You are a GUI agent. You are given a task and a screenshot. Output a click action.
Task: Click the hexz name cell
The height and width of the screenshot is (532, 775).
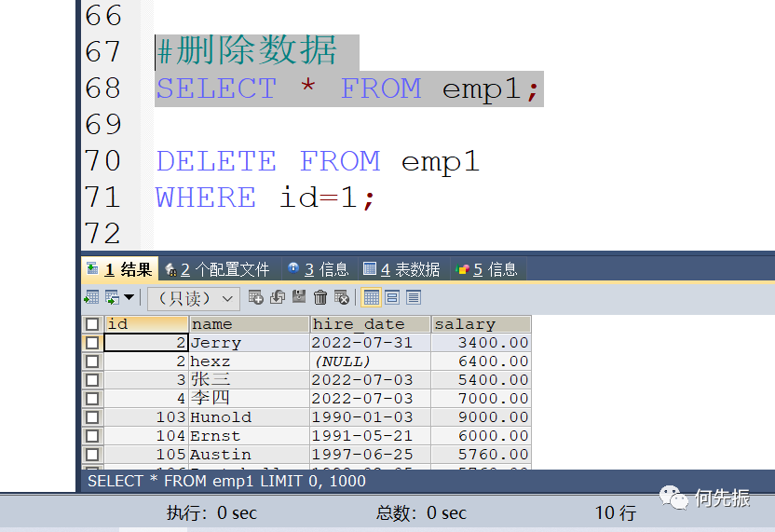tap(249, 361)
